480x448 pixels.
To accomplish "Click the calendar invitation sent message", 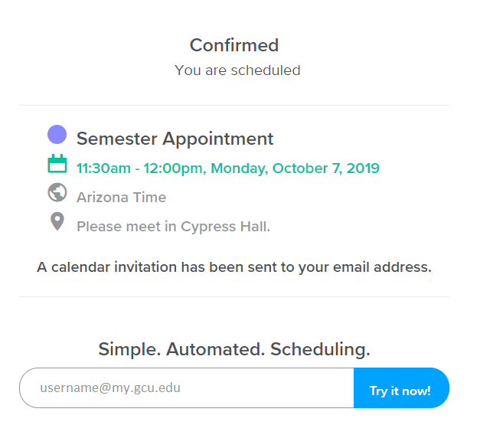I will (x=234, y=267).
